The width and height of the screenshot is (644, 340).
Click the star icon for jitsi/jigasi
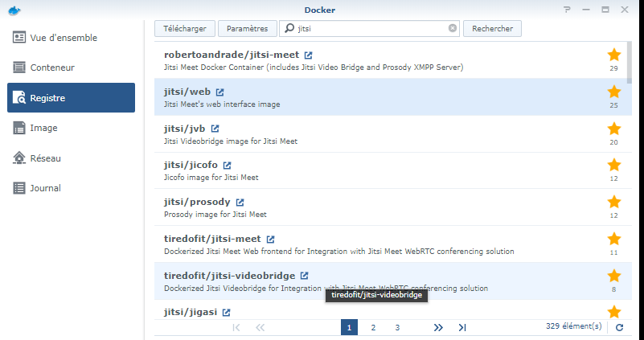coord(614,312)
